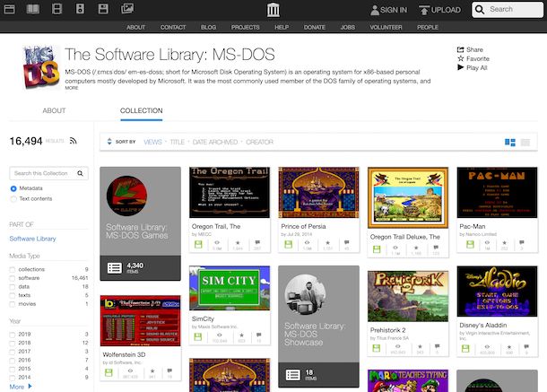This screenshot has width=547, height=392.
Task: Open the Software Library link
Action: [x=33, y=239]
